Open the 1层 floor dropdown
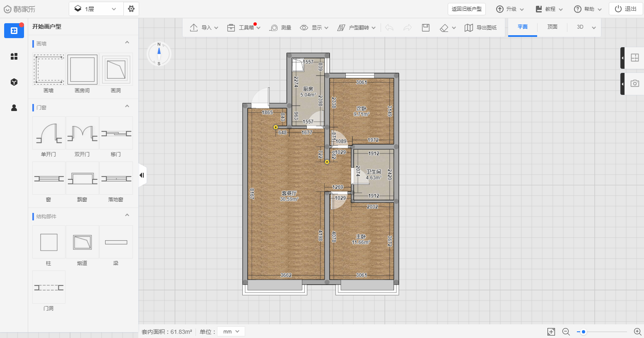 pos(96,9)
